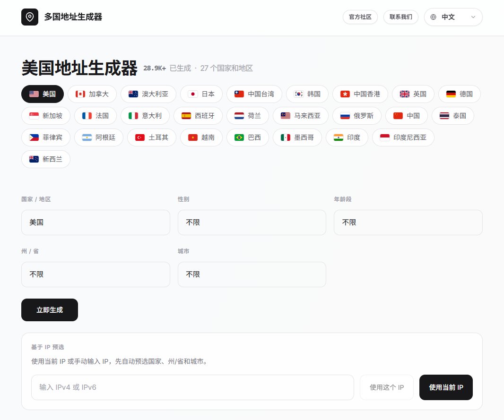Click the 使用当前 IP button

click(446, 387)
